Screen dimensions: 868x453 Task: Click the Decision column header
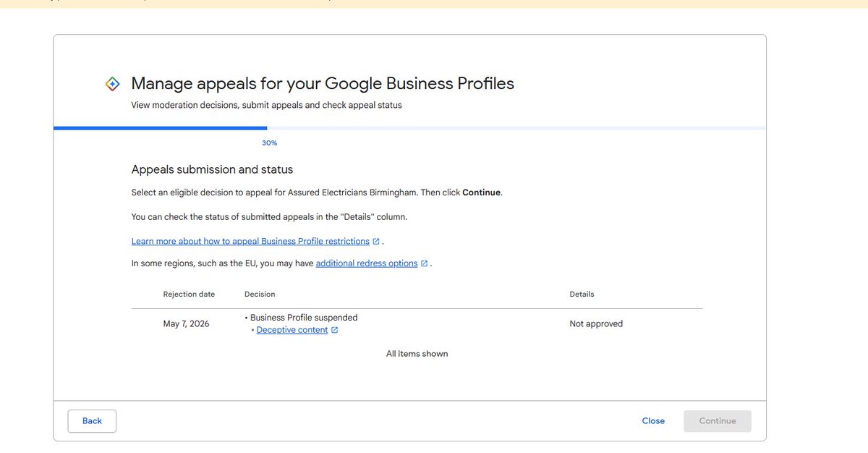(260, 295)
